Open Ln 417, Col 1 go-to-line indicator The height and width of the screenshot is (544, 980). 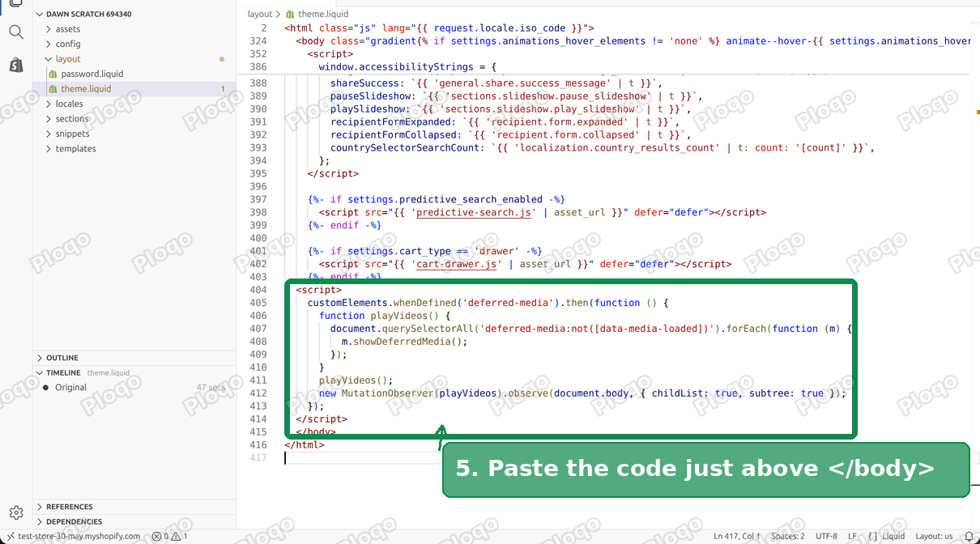(736, 536)
